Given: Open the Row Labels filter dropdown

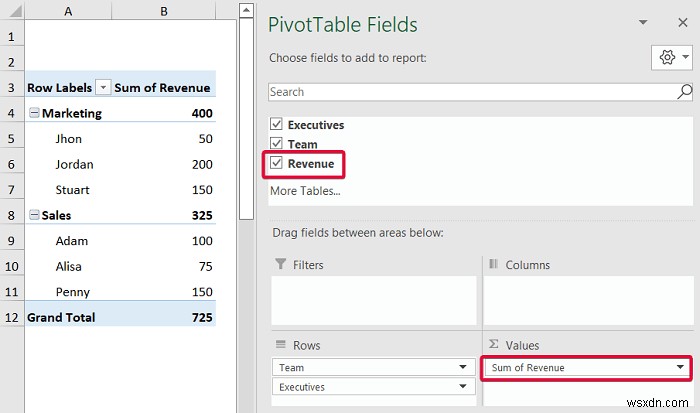Looking at the screenshot, I should tap(103, 88).
